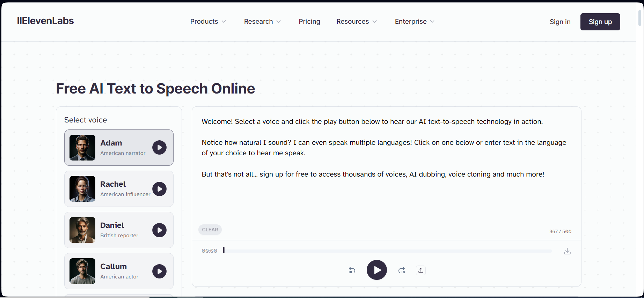The width and height of the screenshot is (644, 298).
Task: Download the generated audio
Action: 567,251
